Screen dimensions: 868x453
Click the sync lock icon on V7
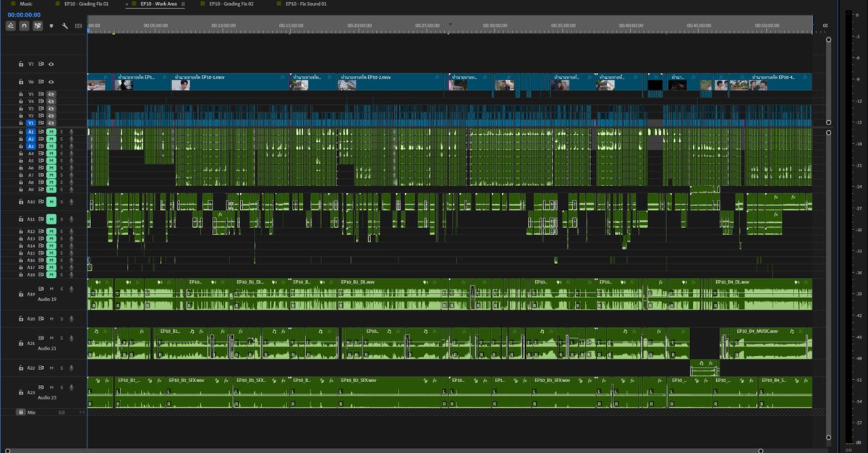click(42, 64)
